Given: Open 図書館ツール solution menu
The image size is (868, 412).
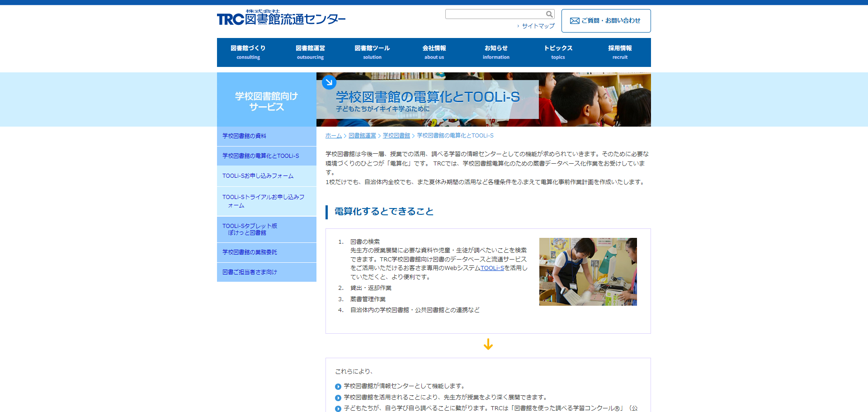Looking at the screenshot, I should pyautogui.click(x=372, y=52).
